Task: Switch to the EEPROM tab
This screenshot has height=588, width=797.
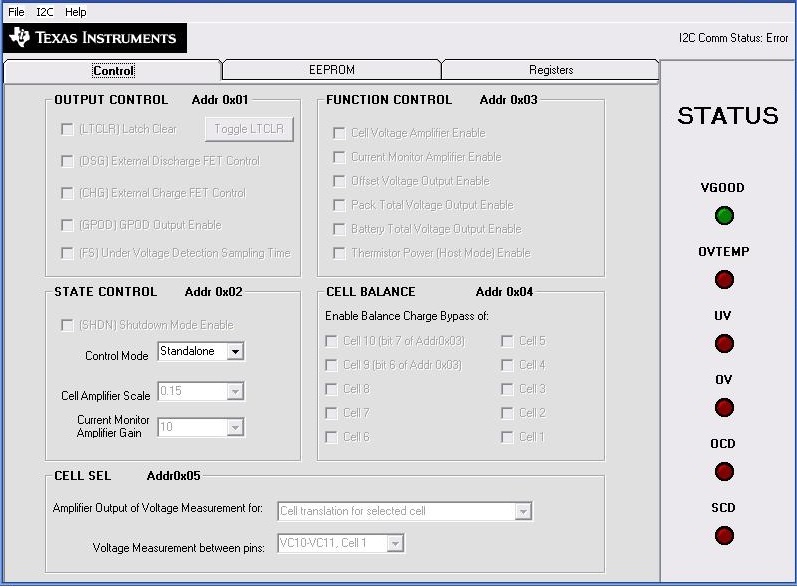Action: click(x=331, y=70)
